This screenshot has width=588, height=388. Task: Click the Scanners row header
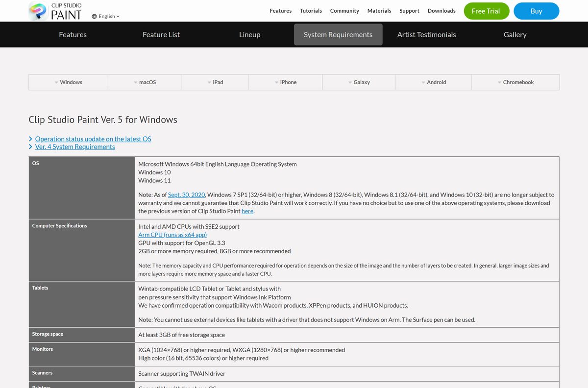click(x=82, y=373)
